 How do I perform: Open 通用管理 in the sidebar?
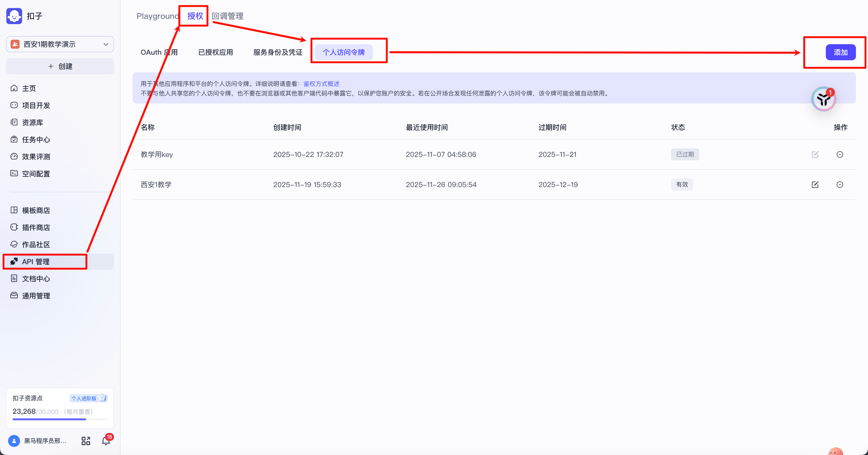coord(60,295)
